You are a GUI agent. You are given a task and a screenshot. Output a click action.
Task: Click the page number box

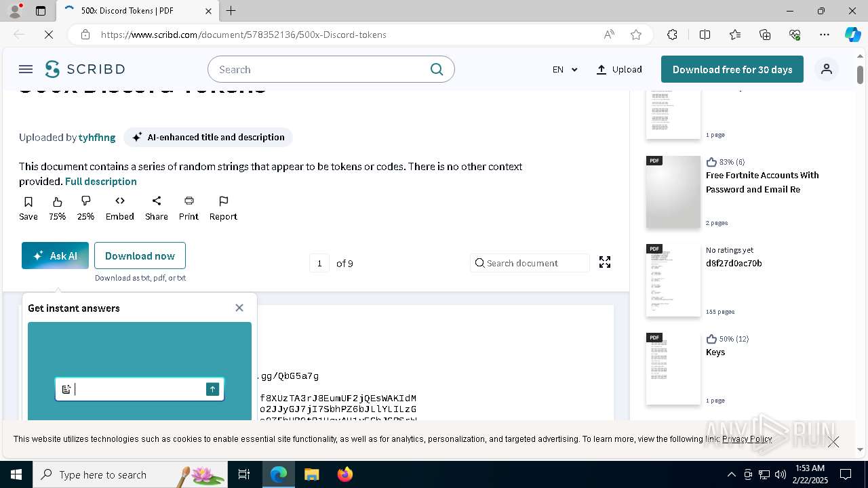coord(319,263)
